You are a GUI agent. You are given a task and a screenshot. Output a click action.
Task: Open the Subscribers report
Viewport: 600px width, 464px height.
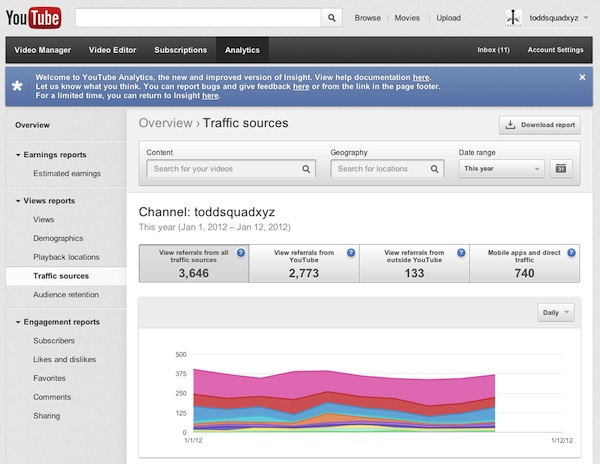point(54,340)
